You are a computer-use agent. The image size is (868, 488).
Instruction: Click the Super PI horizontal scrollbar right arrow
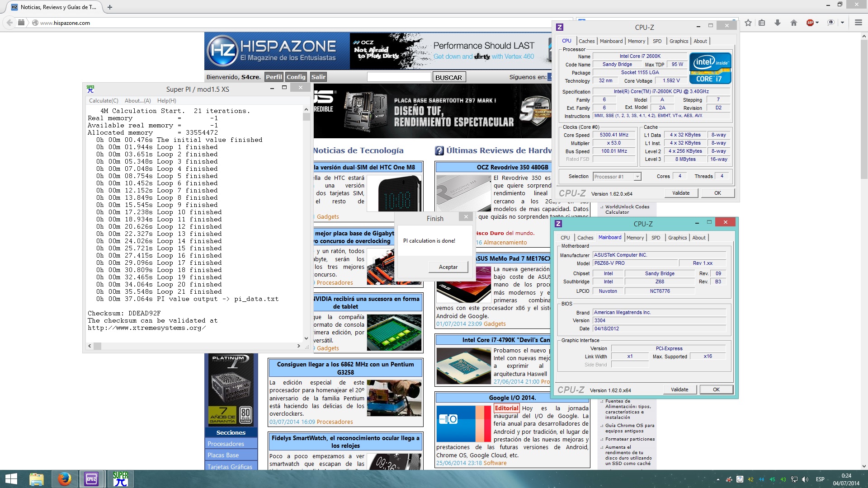tap(298, 346)
